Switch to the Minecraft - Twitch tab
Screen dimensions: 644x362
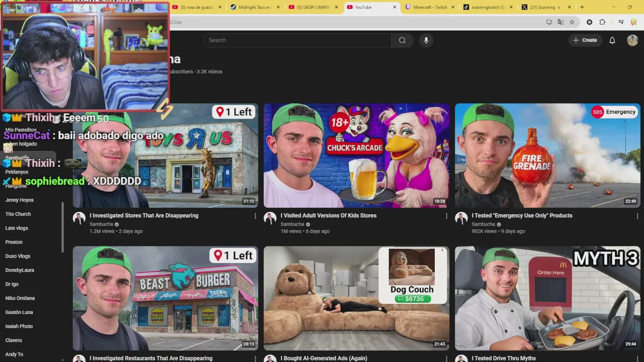point(429,7)
